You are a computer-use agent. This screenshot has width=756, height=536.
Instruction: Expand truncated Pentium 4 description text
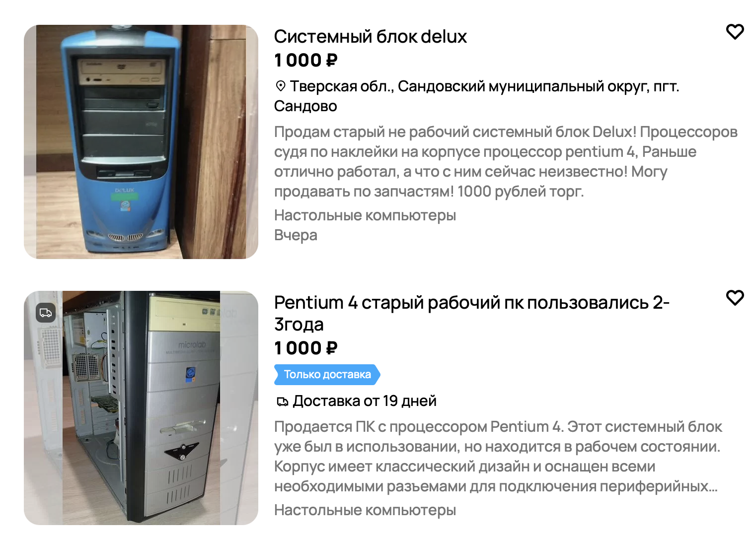point(498,457)
